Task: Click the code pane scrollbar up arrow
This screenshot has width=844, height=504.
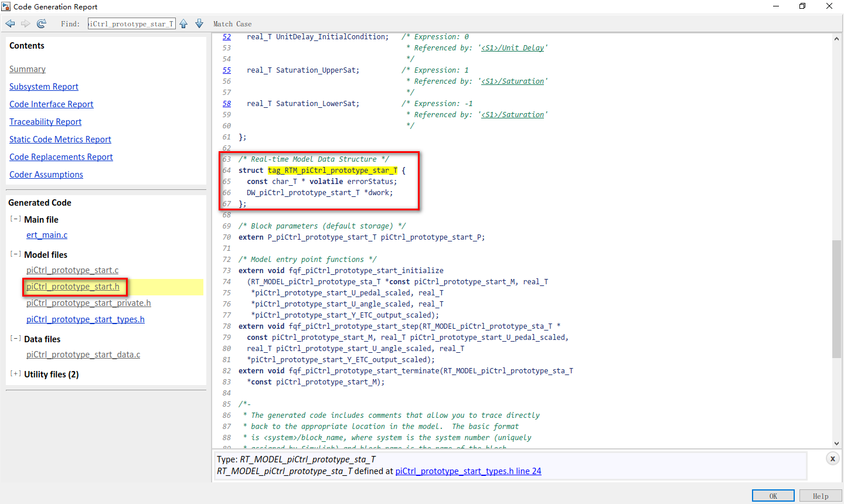Action: [x=836, y=39]
